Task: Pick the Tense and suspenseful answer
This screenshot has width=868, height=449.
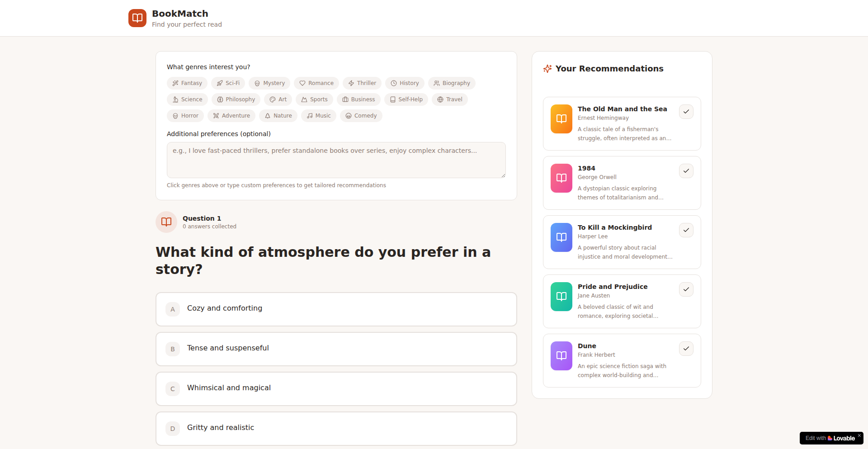Action: coord(336,349)
